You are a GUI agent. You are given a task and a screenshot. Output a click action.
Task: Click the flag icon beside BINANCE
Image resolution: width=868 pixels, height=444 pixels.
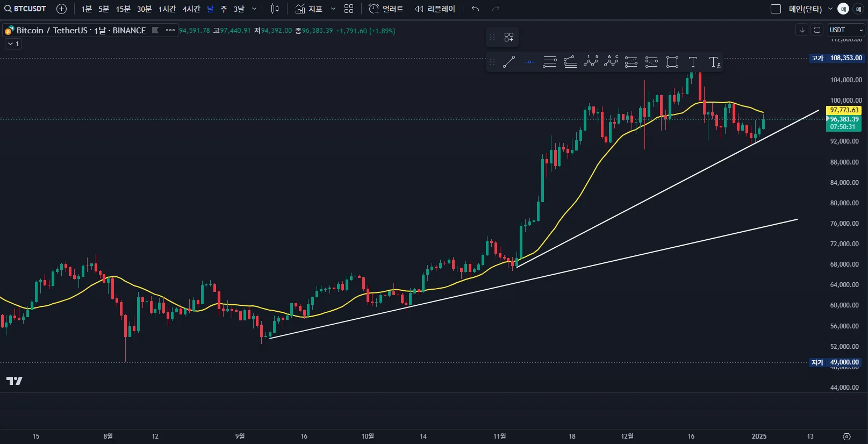pos(155,30)
